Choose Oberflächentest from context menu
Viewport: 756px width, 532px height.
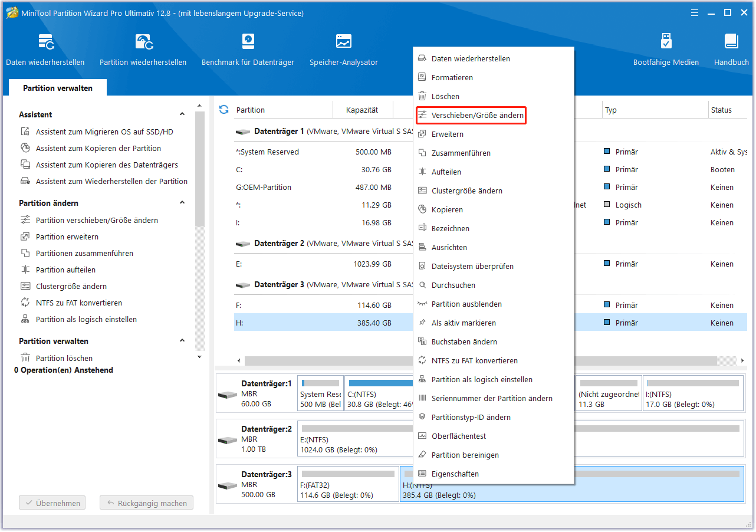[x=494, y=436]
